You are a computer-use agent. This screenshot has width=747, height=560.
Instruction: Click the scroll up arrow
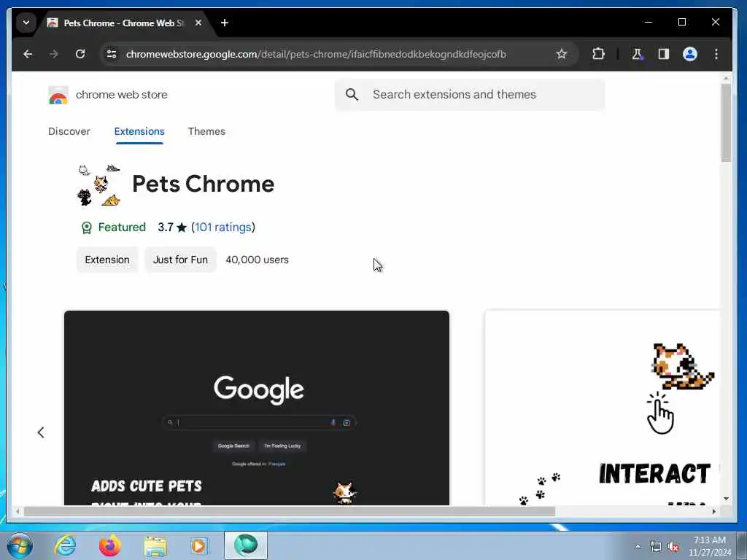coord(726,77)
